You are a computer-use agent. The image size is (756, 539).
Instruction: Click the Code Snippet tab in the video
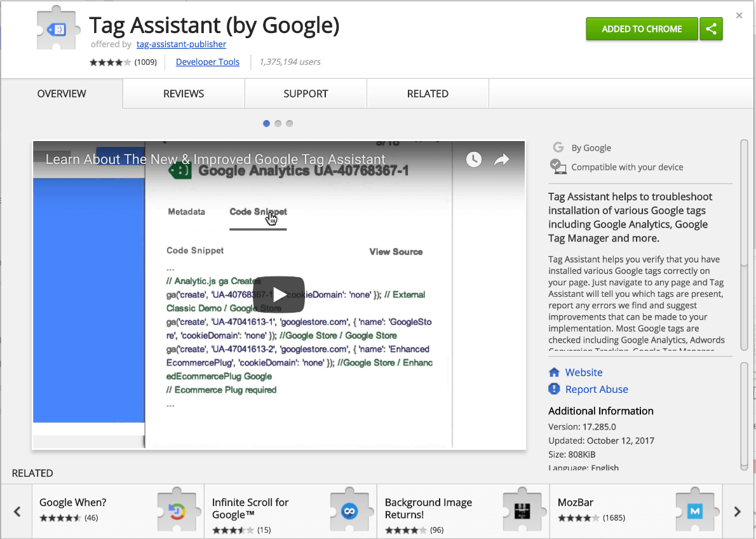tap(258, 212)
